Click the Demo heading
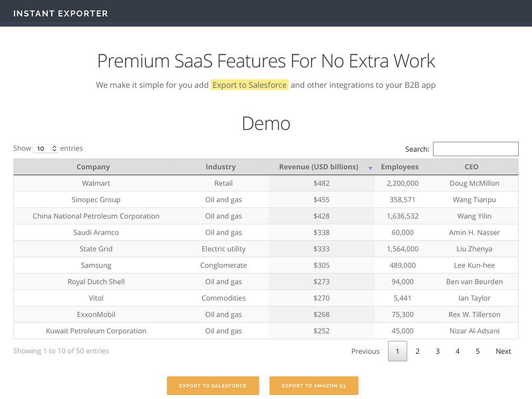This screenshot has width=532, height=399. pyautogui.click(x=266, y=124)
